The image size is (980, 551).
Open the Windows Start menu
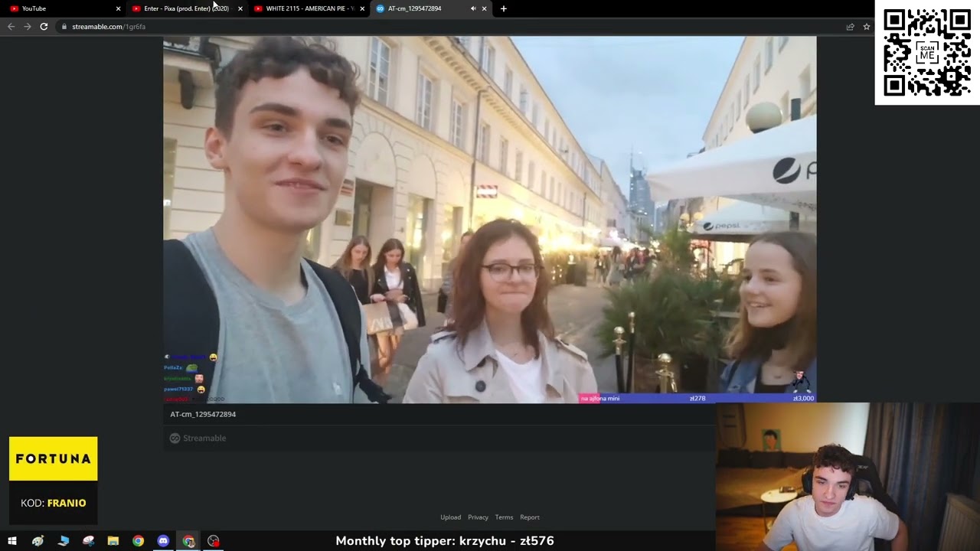pos(12,541)
